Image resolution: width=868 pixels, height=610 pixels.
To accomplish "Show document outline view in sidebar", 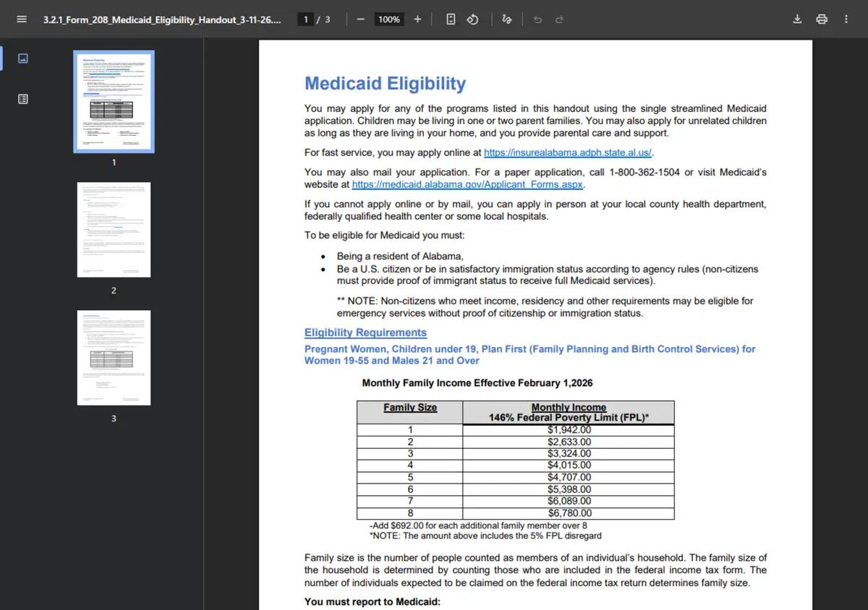I will tap(22, 99).
